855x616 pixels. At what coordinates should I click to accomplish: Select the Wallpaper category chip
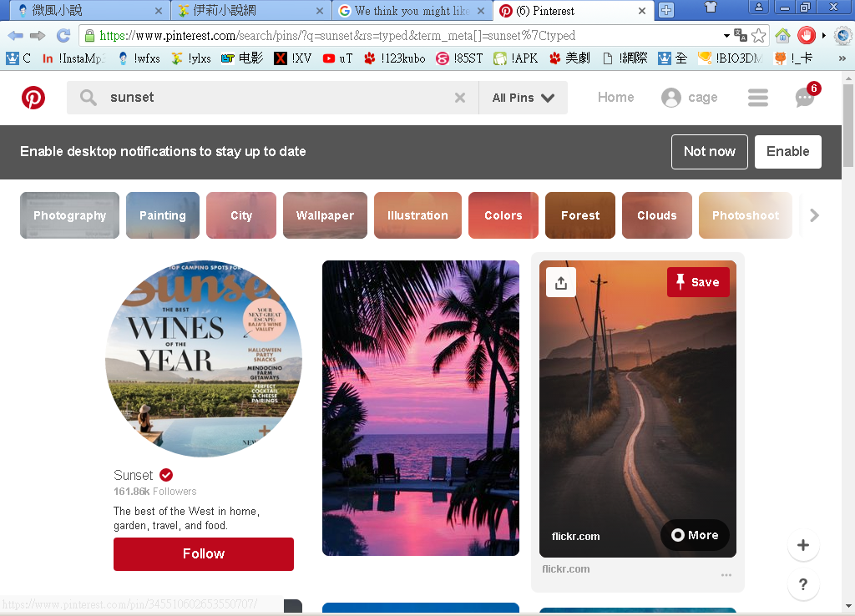[325, 215]
